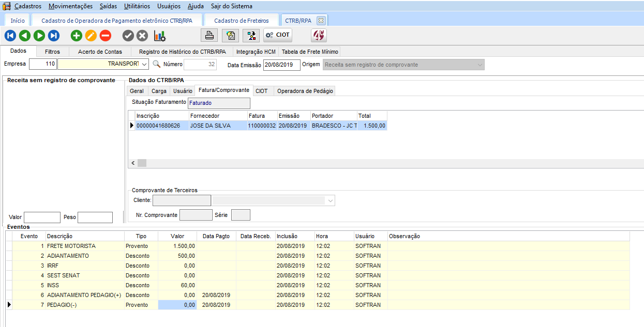Screen dimensions: 644x327
Task: Click the printer icon
Action: [209, 36]
